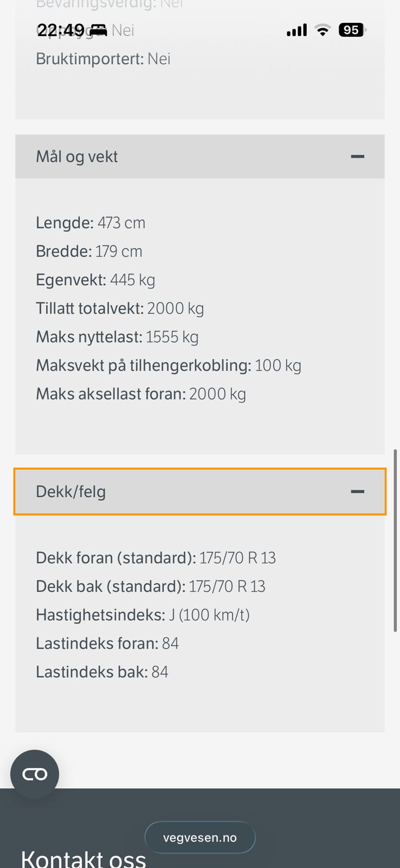Select the Tillatt totalvekt 2000 kg line
This screenshot has height=868, width=400.
tap(120, 309)
